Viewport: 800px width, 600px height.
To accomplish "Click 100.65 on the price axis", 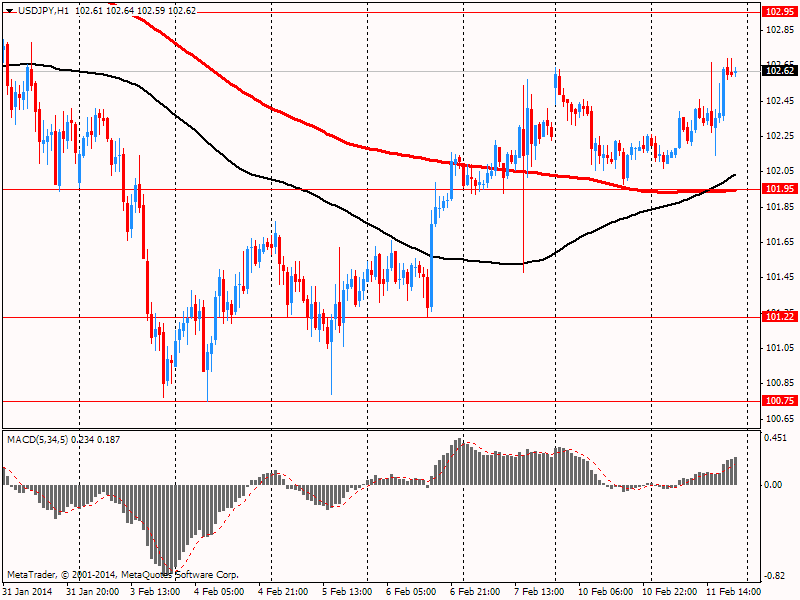I will click(x=780, y=418).
